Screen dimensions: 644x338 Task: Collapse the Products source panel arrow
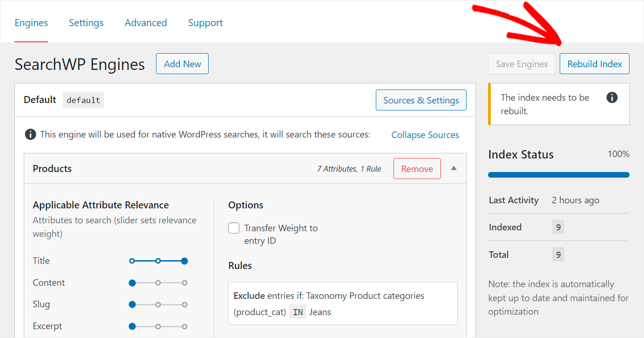(x=454, y=168)
